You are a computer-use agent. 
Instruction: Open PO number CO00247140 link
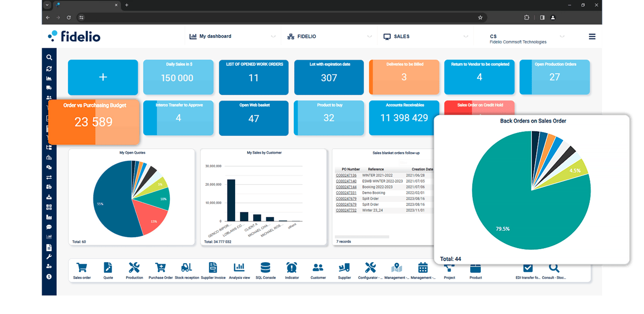click(346, 181)
